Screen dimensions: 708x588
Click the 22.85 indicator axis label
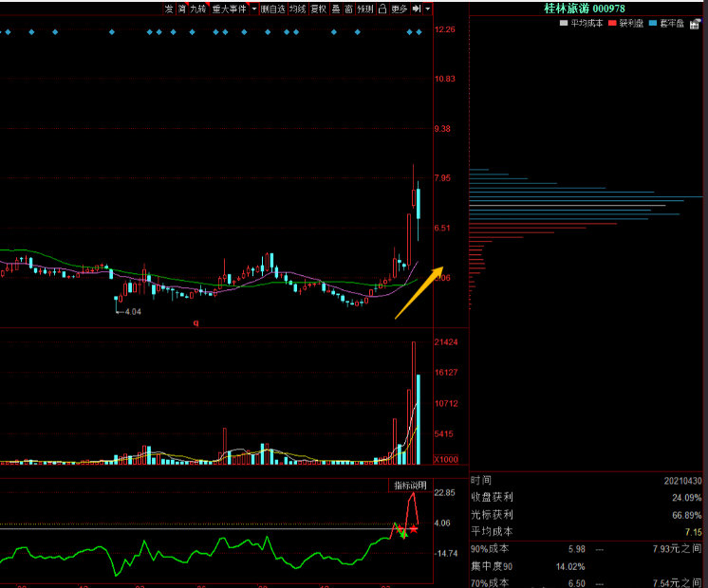tap(445, 493)
